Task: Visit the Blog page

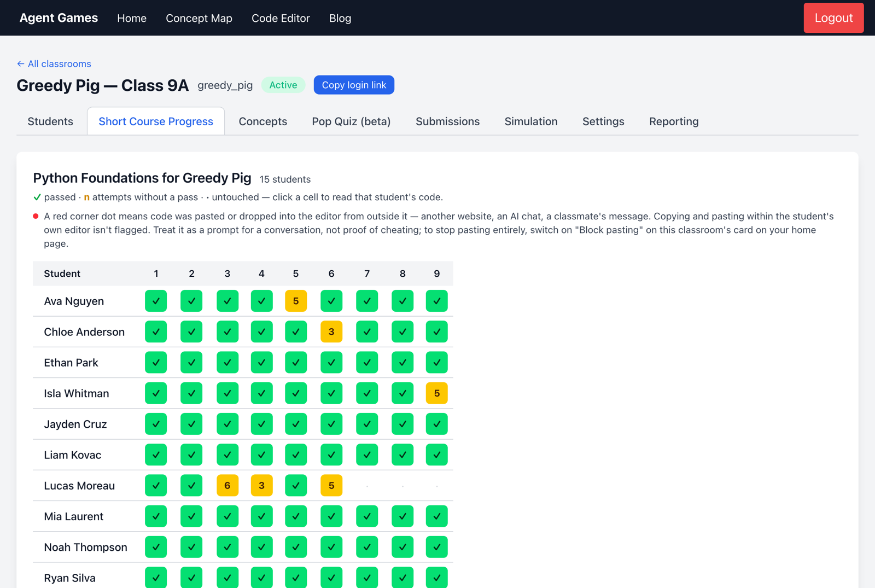Action: pyautogui.click(x=340, y=18)
